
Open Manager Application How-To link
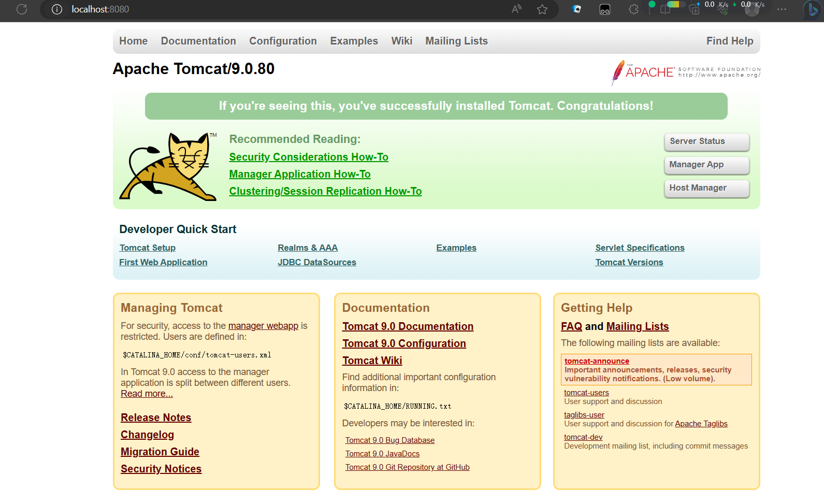click(300, 174)
